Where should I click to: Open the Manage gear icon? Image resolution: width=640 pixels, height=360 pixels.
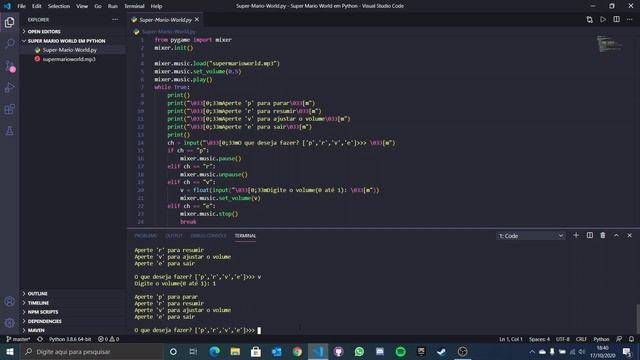click(9, 323)
